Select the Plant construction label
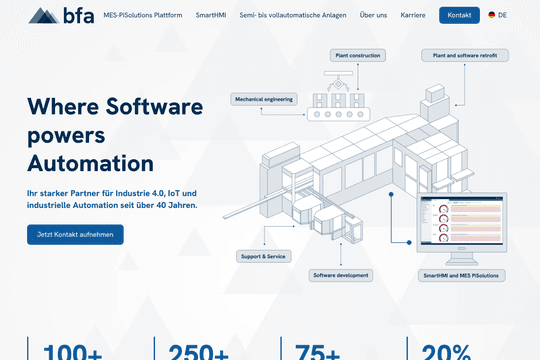 358,55
